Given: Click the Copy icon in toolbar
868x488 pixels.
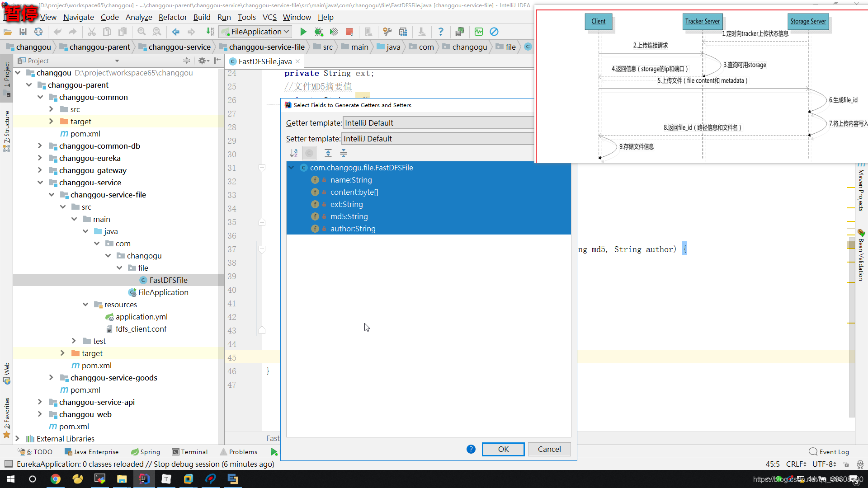Looking at the screenshot, I should (107, 32).
